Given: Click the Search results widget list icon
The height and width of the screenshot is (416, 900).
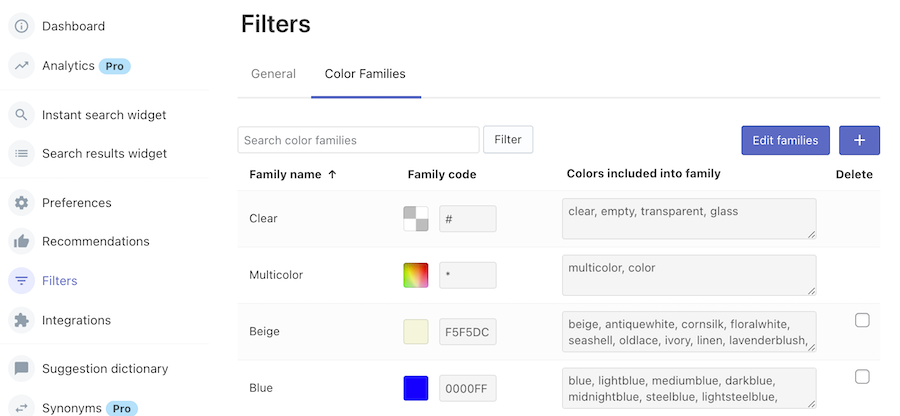Looking at the screenshot, I should 21,154.
